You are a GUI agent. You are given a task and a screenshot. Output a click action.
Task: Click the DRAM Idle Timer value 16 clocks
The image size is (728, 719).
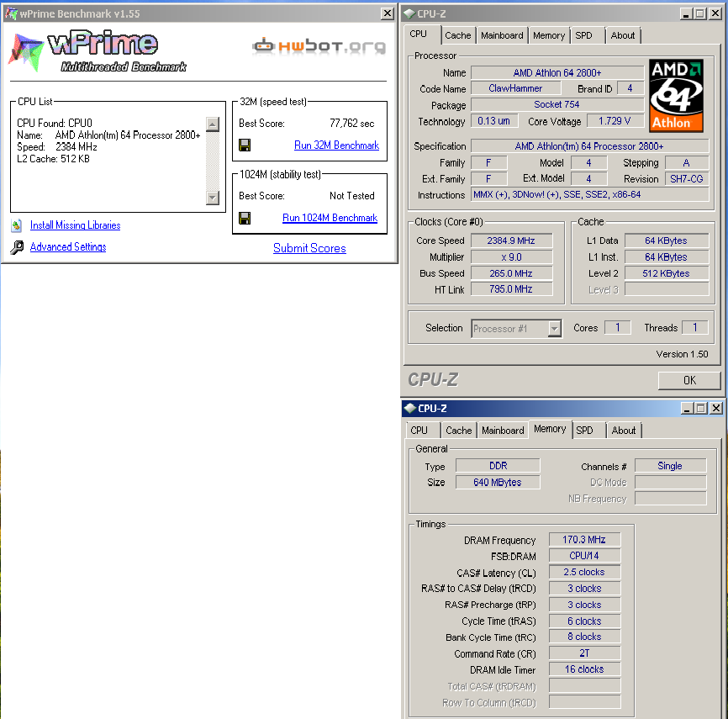tap(584, 669)
